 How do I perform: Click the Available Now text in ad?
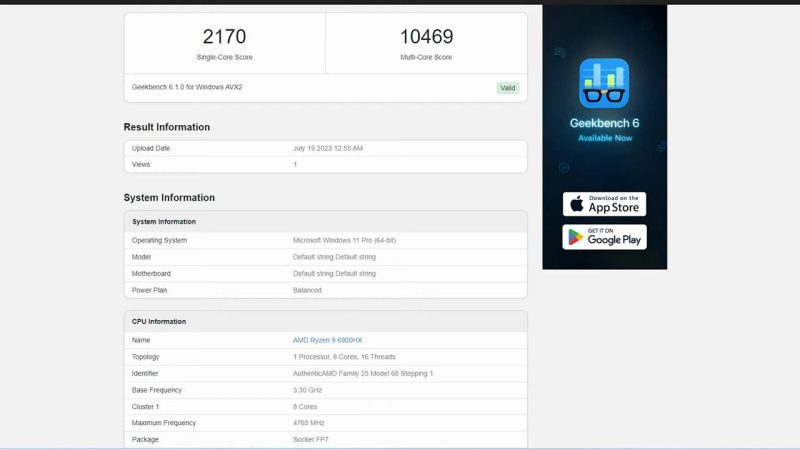pyautogui.click(x=604, y=138)
